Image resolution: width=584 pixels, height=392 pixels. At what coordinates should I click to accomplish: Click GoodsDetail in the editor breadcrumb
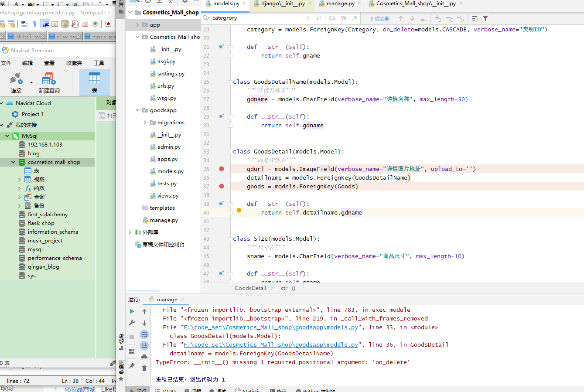[250, 288]
